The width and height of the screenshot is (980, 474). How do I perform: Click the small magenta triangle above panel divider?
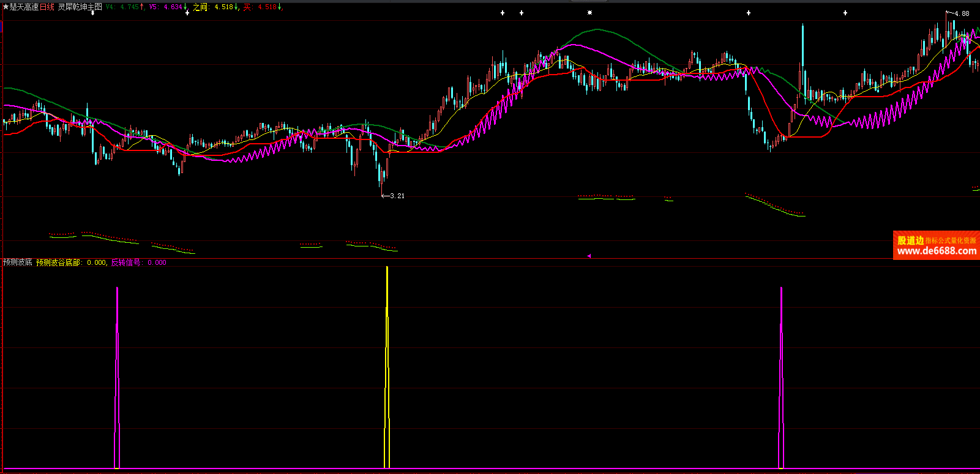(589, 256)
